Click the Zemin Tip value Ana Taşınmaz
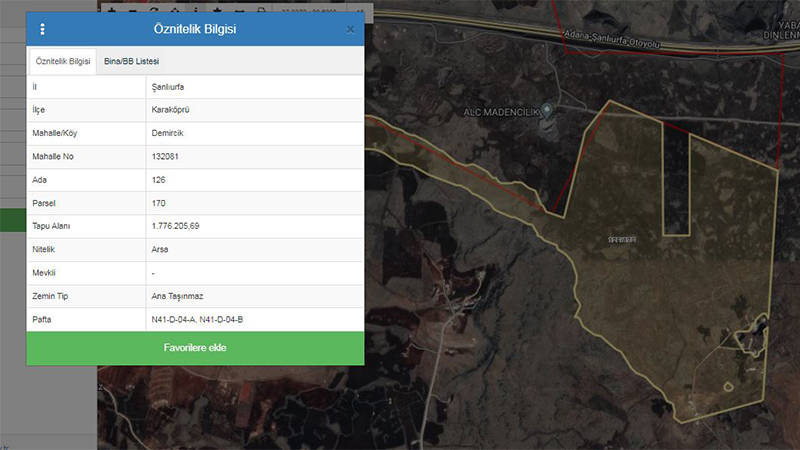Screen dimensions: 800x450 [x=177, y=296]
